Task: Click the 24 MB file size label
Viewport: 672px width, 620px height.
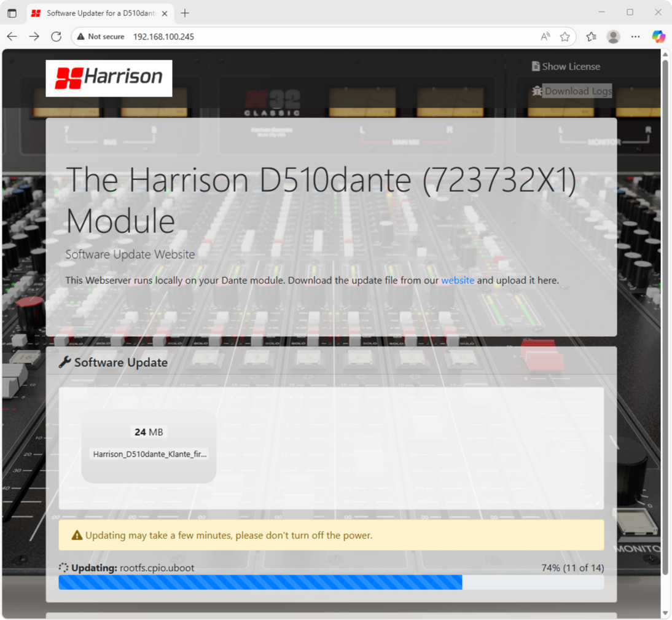Action: pos(149,432)
